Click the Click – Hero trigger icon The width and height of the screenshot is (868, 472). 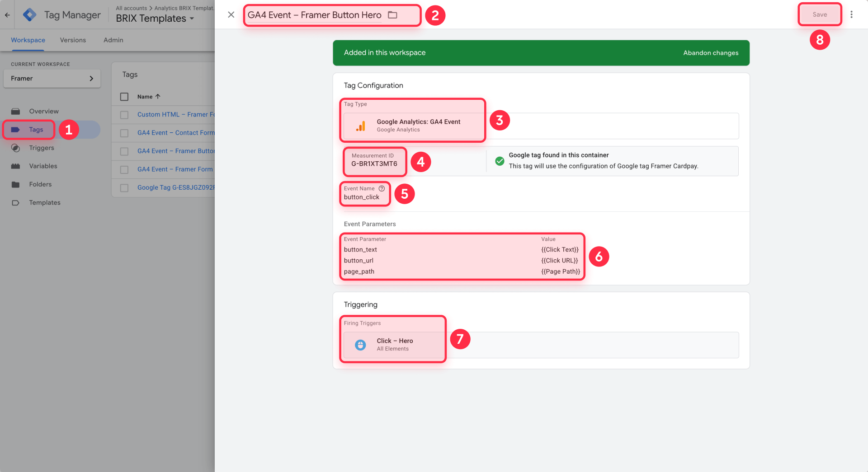360,345
